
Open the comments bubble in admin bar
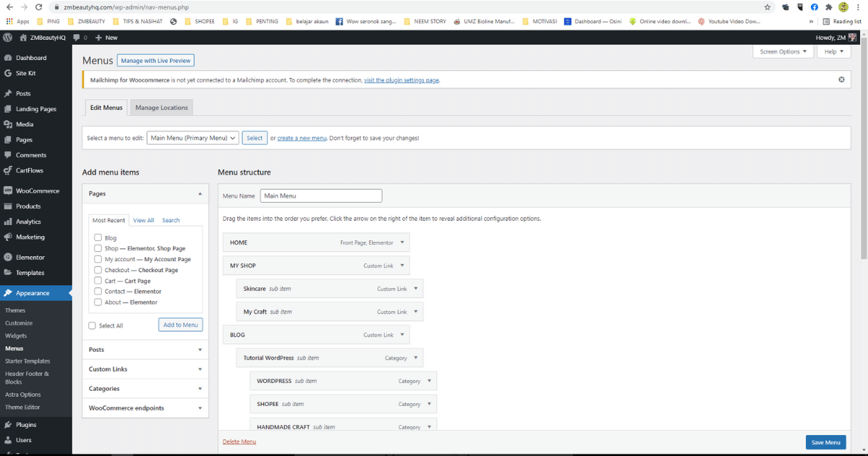(77, 37)
